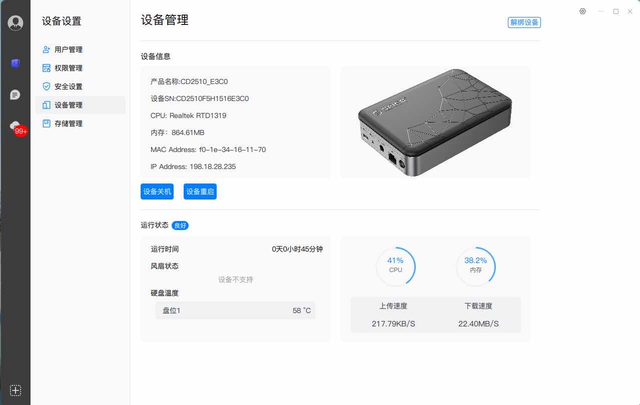This screenshot has width=640, height=405.
Task: Click the 良好 running status badge
Action: [180, 225]
